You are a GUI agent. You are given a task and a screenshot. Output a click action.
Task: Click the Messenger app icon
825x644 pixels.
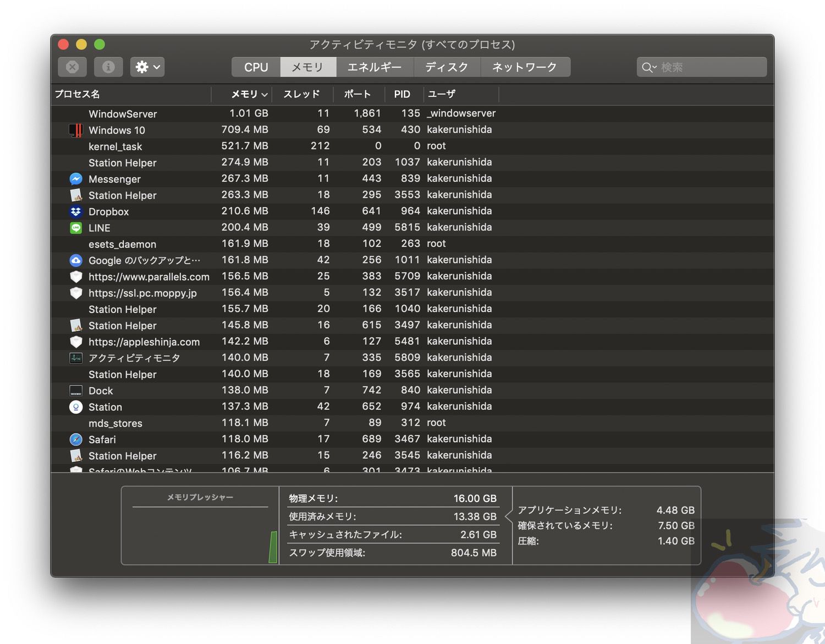tap(76, 179)
